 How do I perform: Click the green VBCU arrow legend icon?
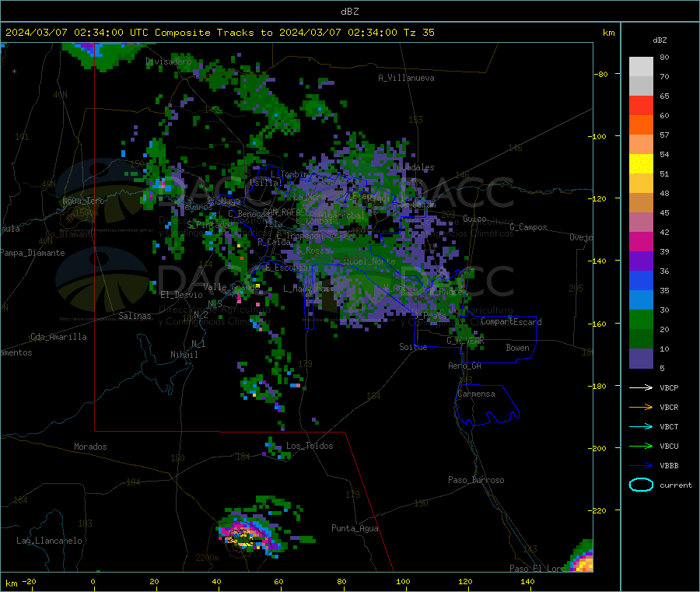click(x=641, y=446)
